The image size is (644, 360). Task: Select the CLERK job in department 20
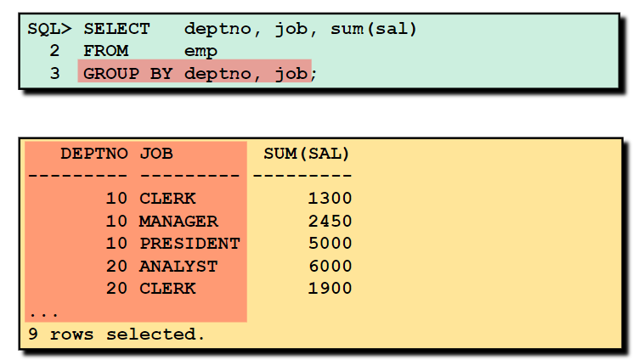[x=167, y=288]
